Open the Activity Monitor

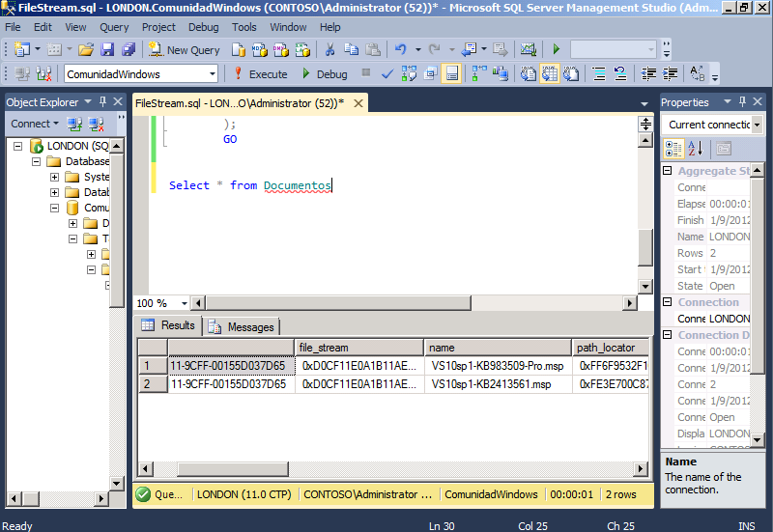point(528,49)
